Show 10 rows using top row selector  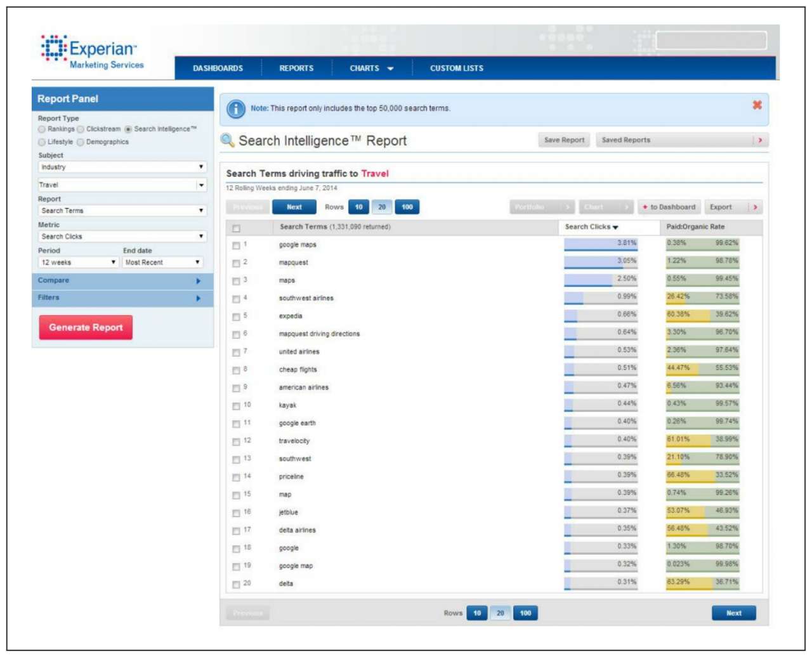pos(358,207)
